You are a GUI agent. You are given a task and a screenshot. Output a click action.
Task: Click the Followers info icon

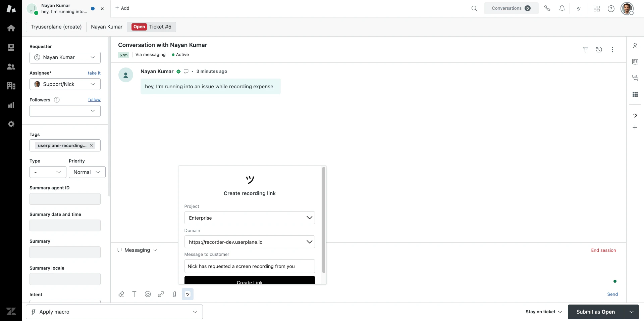click(57, 100)
